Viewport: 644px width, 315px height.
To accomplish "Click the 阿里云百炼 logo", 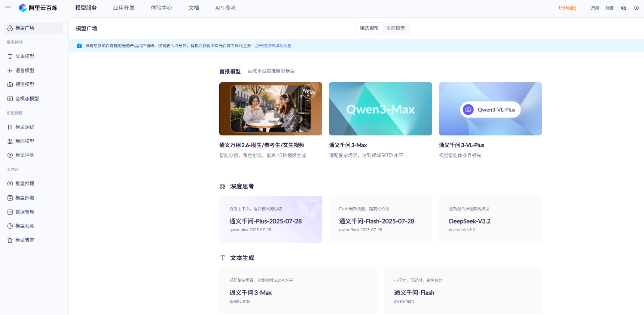I will tap(38, 8).
